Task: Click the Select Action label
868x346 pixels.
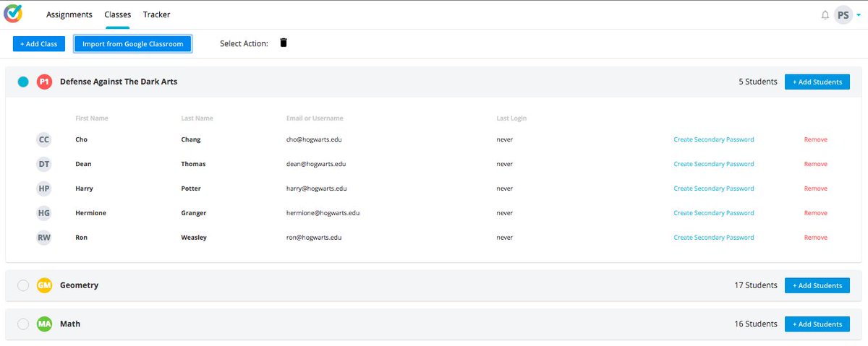Action: [x=244, y=44]
